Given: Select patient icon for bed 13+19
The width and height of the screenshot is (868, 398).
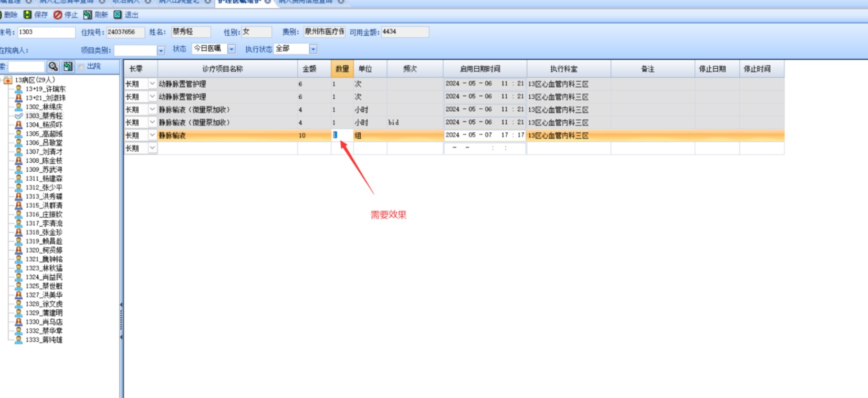Looking at the screenshot, I should (18, 89).
